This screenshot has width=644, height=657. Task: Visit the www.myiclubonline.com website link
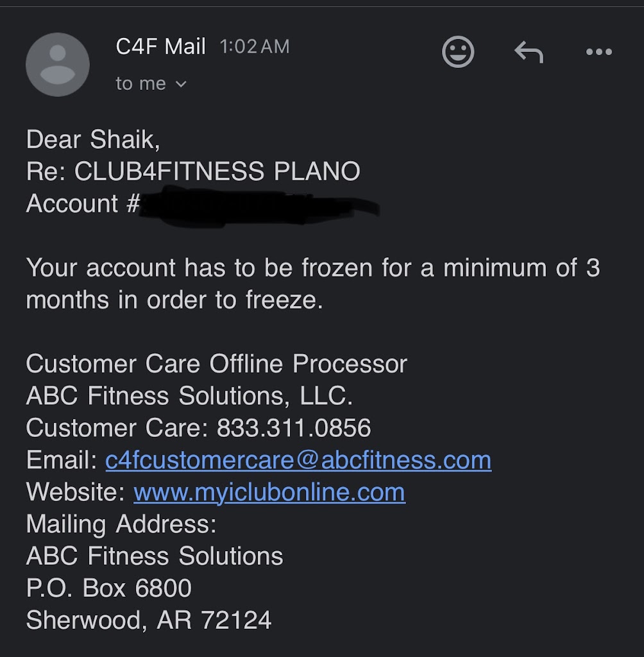click(x=269, y=492)
